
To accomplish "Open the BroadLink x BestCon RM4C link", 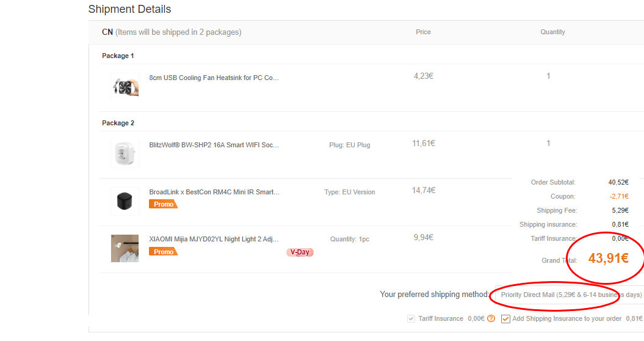I will coord(214,192).
